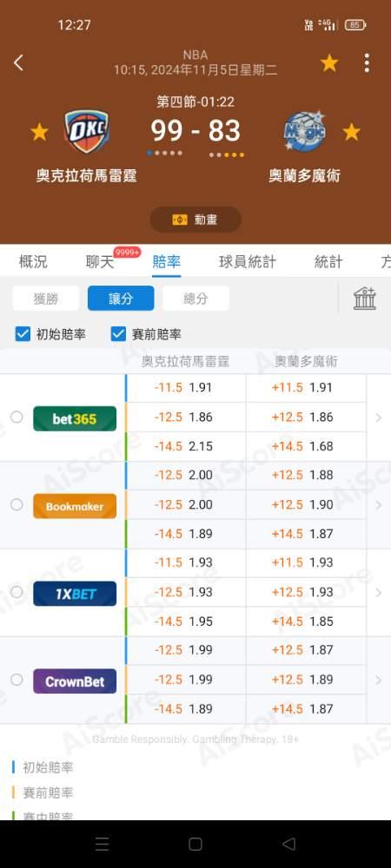Expand 1XBET odds details chevron
This screenshot has width=391, height=868.
click(x=379, y=592)
